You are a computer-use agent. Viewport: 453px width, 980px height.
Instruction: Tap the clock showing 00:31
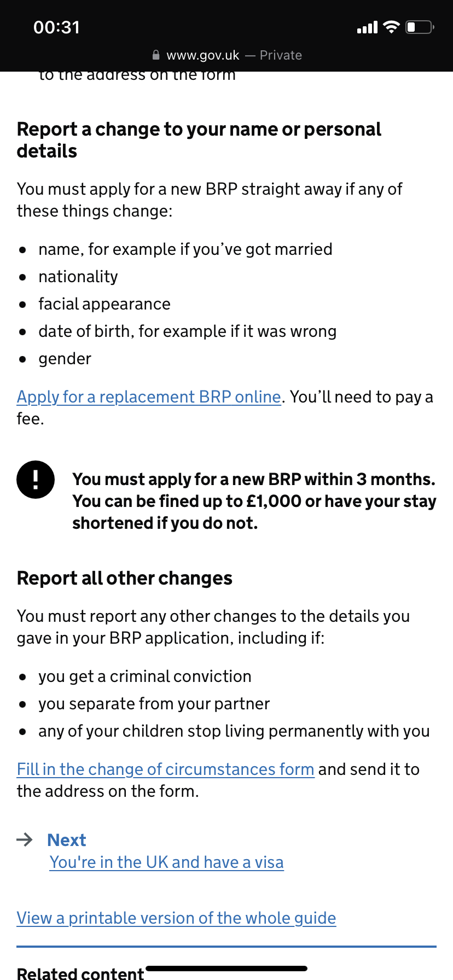57,27
